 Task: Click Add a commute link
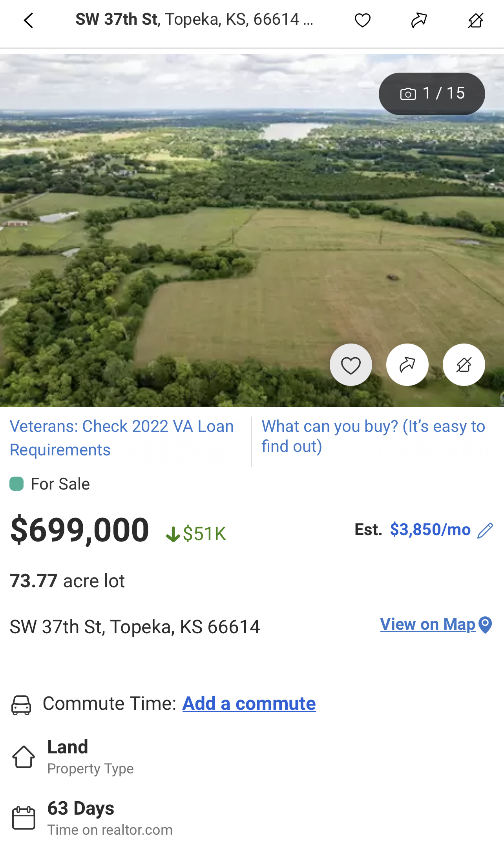[x=249, y=704]
